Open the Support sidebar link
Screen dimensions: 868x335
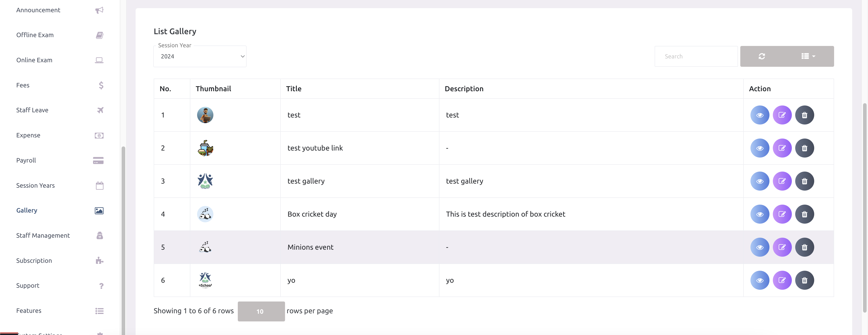(x=28, y=286)
